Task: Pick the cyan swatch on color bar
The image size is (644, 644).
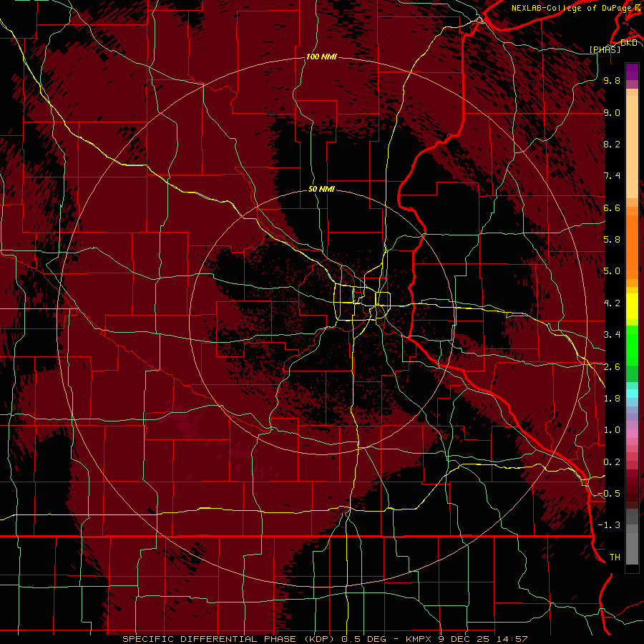Action: coord(632,394)
